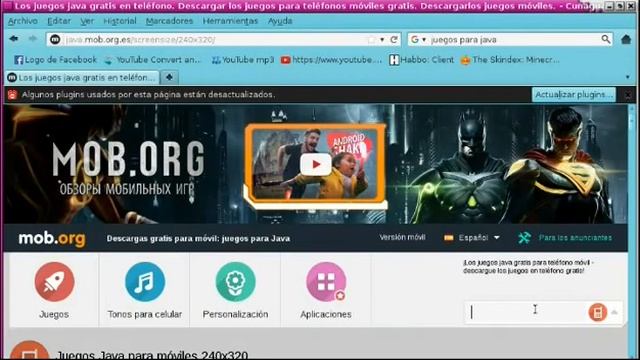The width and height of the screenshot is (640, 360).
Task: Open the Marcadores menu
Action: coord(169,21)
